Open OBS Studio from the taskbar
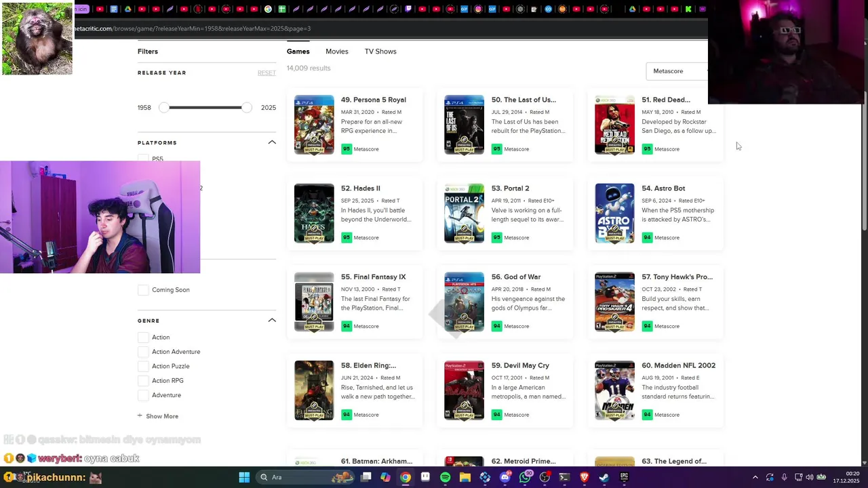Image resolution: width=868 pixels, height=488 pixels. click(545, 477)
